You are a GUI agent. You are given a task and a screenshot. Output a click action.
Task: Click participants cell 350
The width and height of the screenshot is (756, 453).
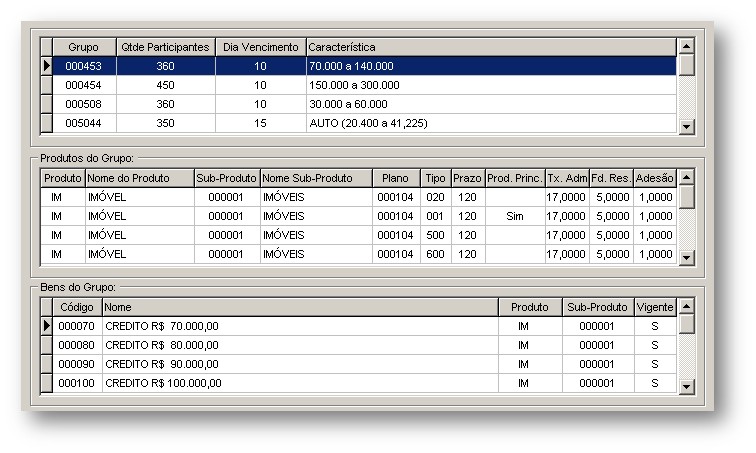coord(165,123)
